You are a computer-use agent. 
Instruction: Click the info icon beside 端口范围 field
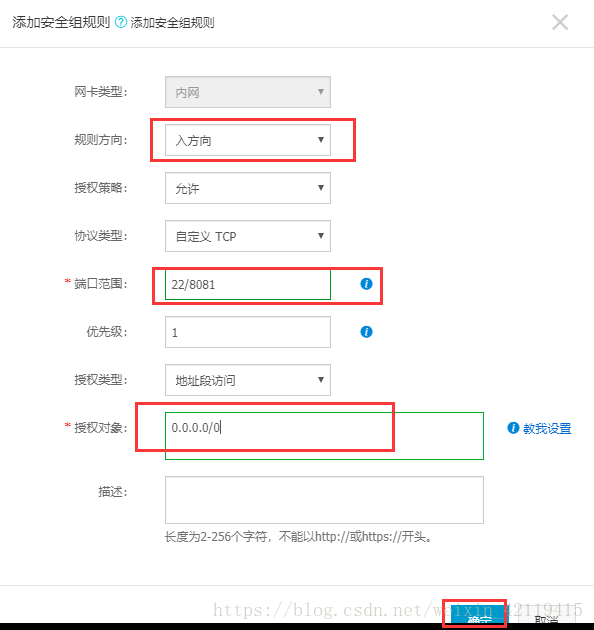point(366,284)
